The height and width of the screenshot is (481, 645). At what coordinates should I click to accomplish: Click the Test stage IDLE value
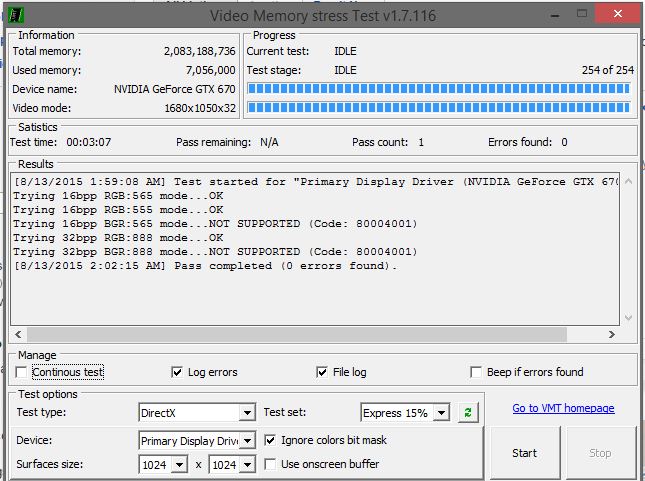[346, 70]
